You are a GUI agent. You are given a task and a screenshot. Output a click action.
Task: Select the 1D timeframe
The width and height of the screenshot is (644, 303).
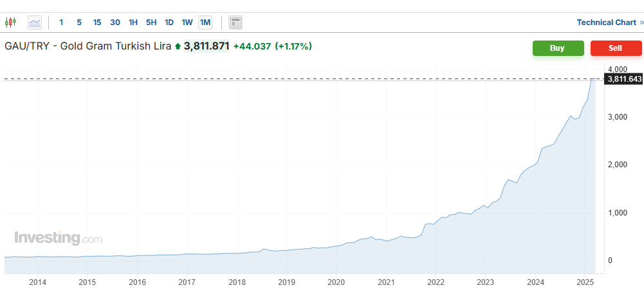[x=169, y=23]
